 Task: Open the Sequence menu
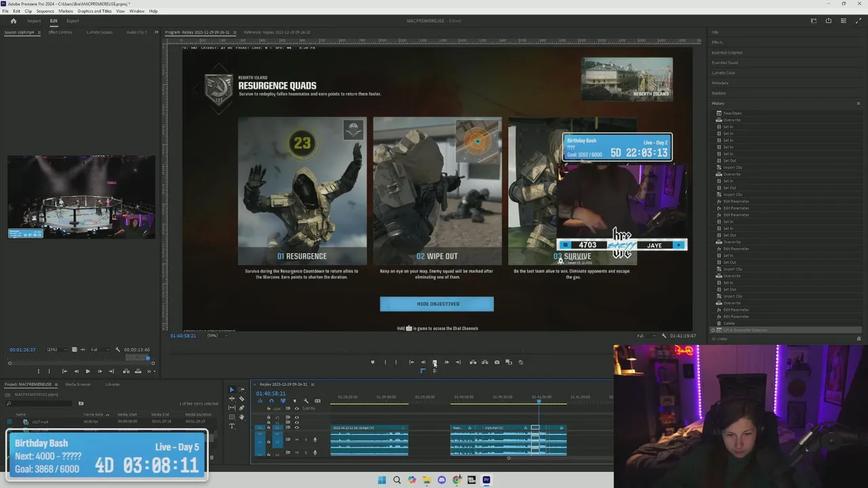pyautogui.click(x=45, y=11)
